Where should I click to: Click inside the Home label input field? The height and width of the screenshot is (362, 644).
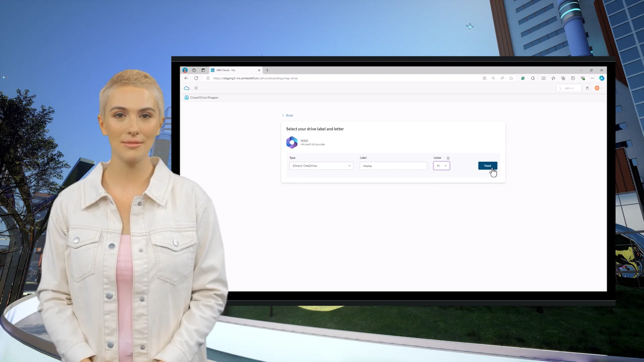pos(393,166)
